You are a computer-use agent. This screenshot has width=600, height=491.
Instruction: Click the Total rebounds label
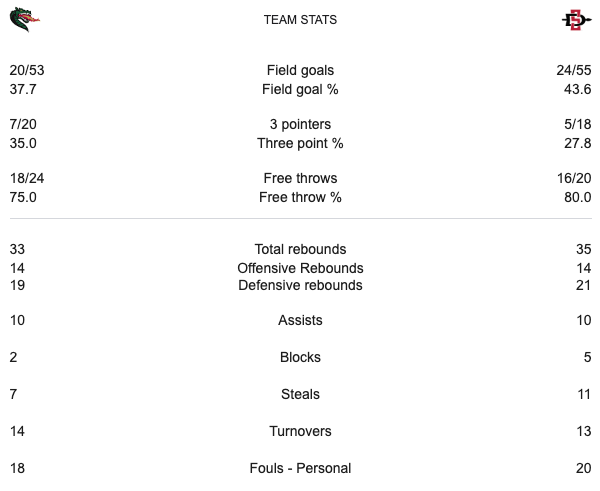pyautogui.click(x=300, y=249)
